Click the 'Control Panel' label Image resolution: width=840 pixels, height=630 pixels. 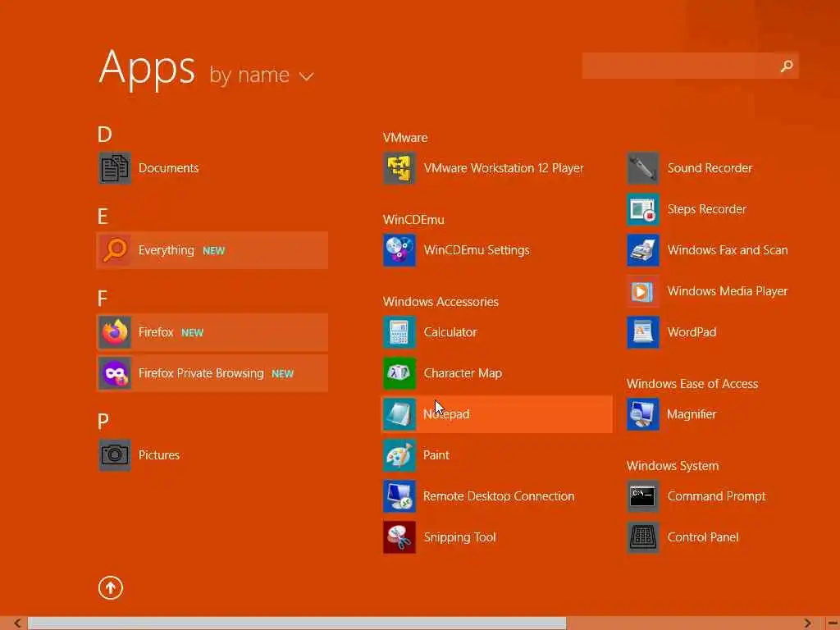pyautogui.click(x=702, y=537)
